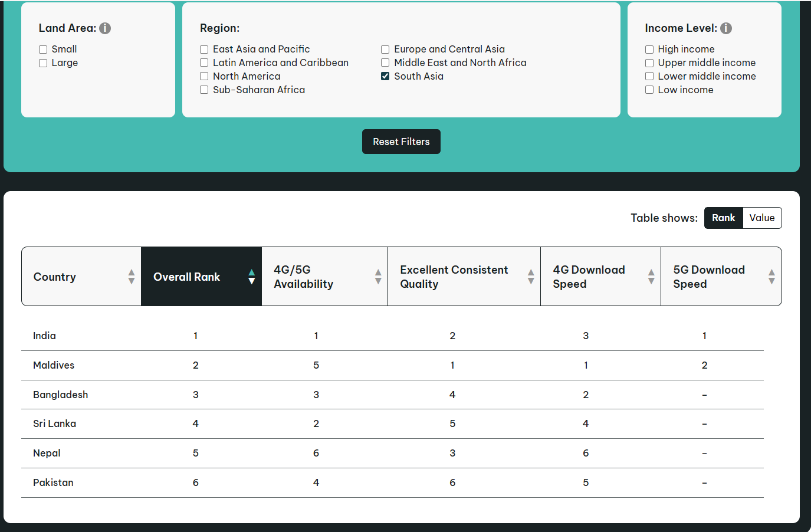Tick the Sub-Saharan Africa checkbox
Screen dimensions: 811x532
click(204, 90)
